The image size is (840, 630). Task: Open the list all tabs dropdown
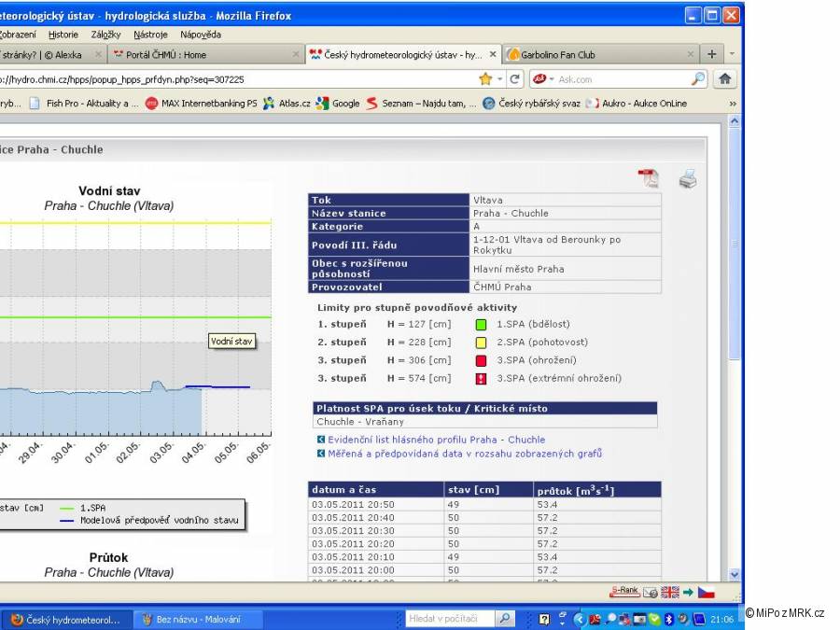tap(732, 54)
